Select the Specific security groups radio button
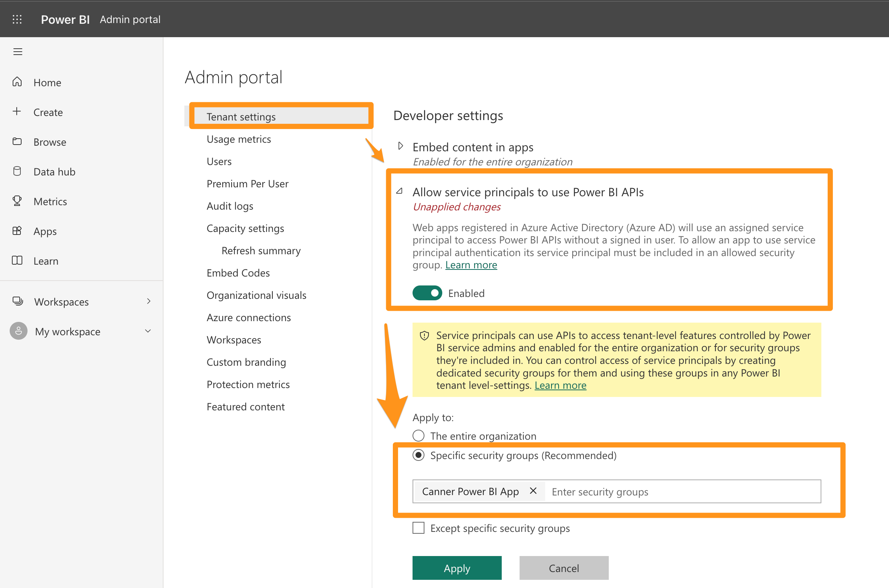Screen dimensions: 889x588 click(419, 455)
